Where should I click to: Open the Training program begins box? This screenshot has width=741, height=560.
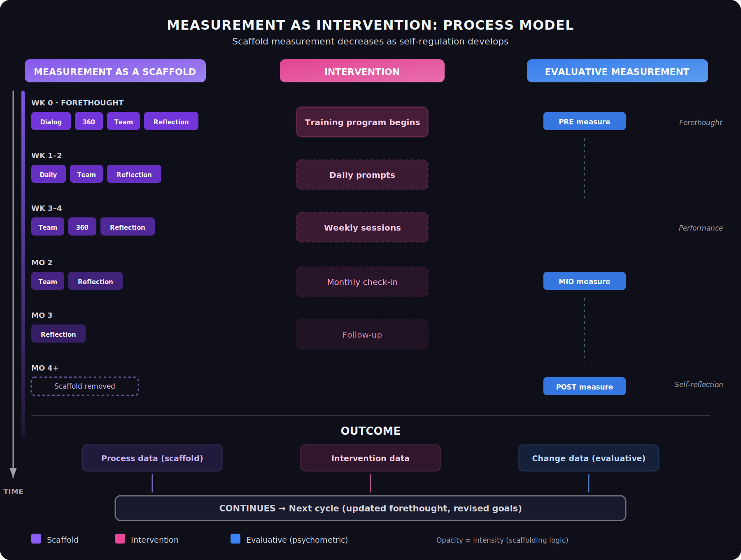coord(362,122)
